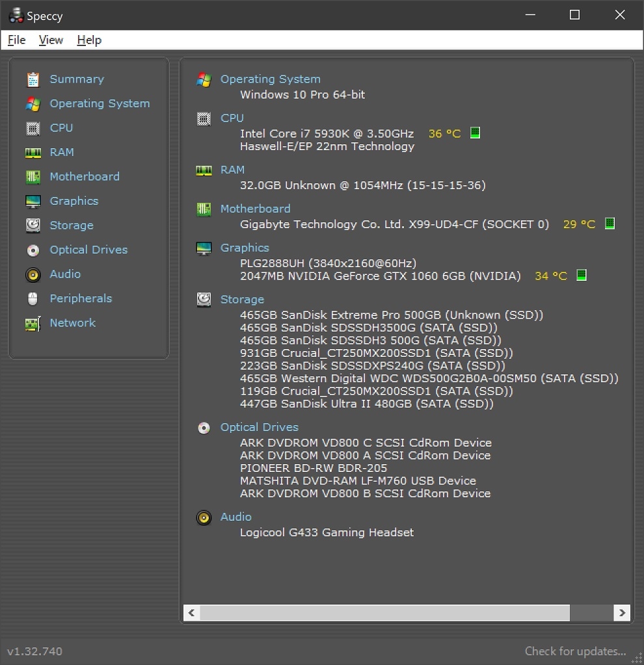Click the Graphics monitor icon in sidebar

(33, 202)
